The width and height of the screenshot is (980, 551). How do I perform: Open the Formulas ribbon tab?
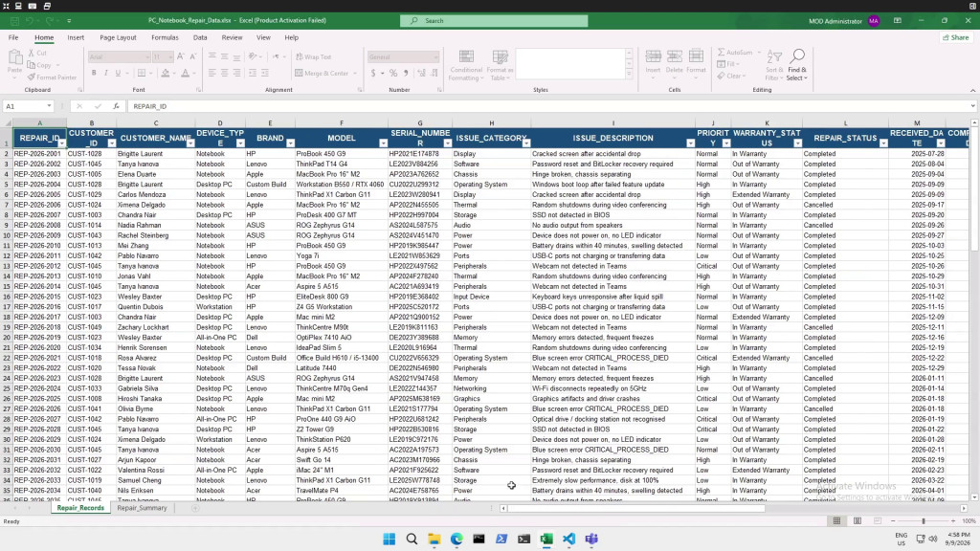coord(165,37)
